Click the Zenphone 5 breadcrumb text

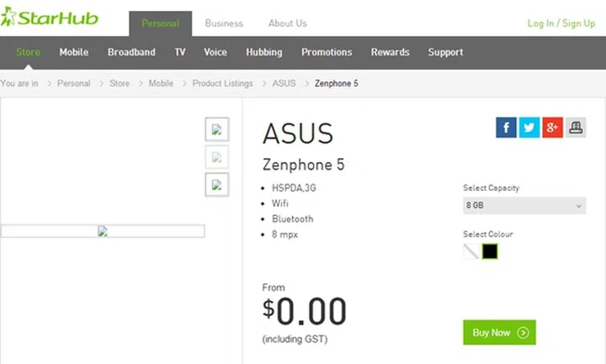tap(336, 83)
